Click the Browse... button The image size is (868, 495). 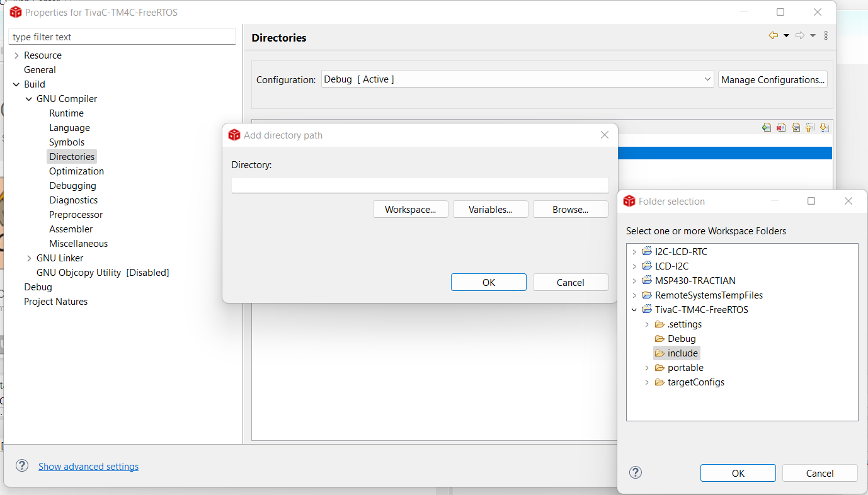coord(571,210)
